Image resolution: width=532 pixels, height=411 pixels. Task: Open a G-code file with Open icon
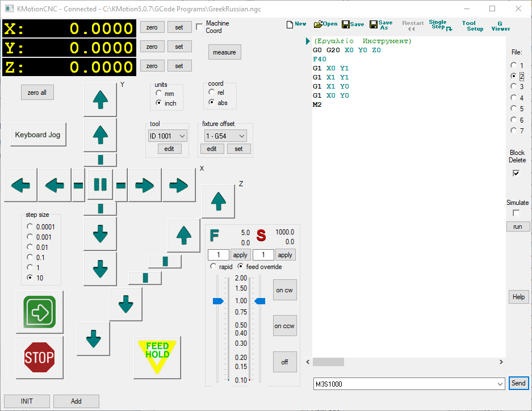[x=325, y=24]
